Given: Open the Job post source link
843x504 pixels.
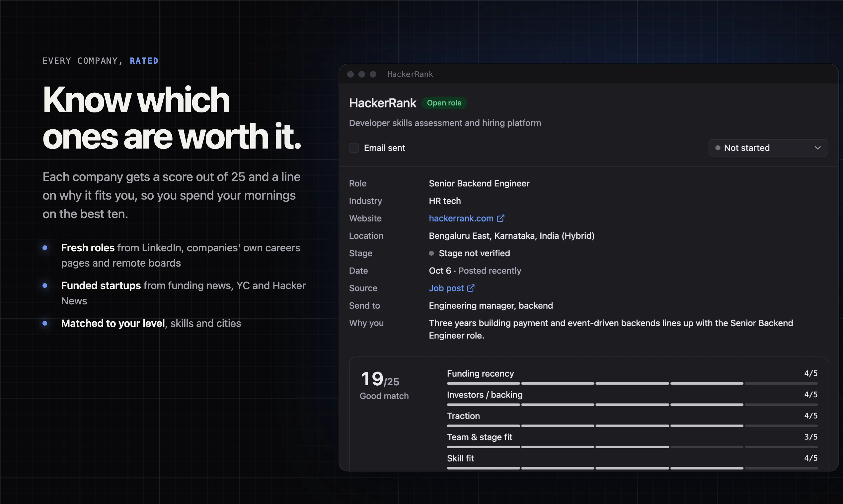Looking at the screenshot, I should click(x=446, y=288).
